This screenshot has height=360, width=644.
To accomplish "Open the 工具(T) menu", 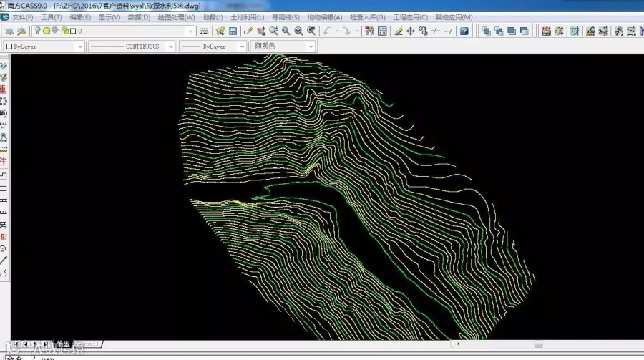I will [52, 17].
